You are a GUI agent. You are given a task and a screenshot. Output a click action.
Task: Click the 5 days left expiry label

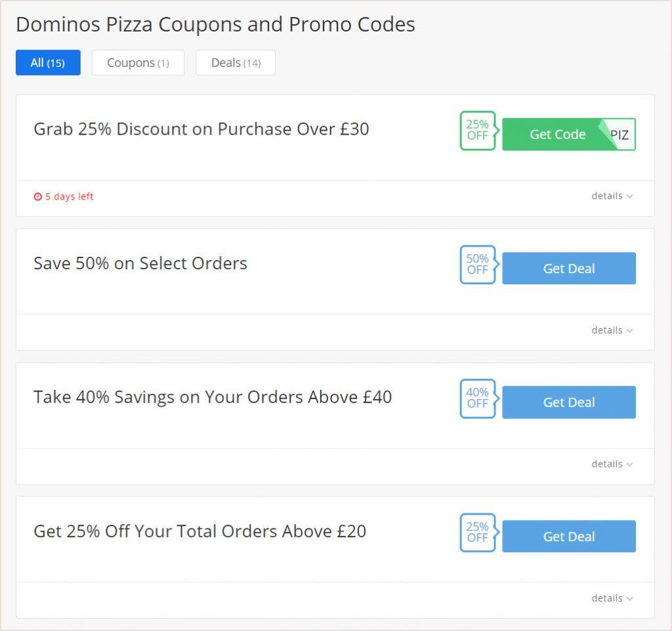pos(69,196)
